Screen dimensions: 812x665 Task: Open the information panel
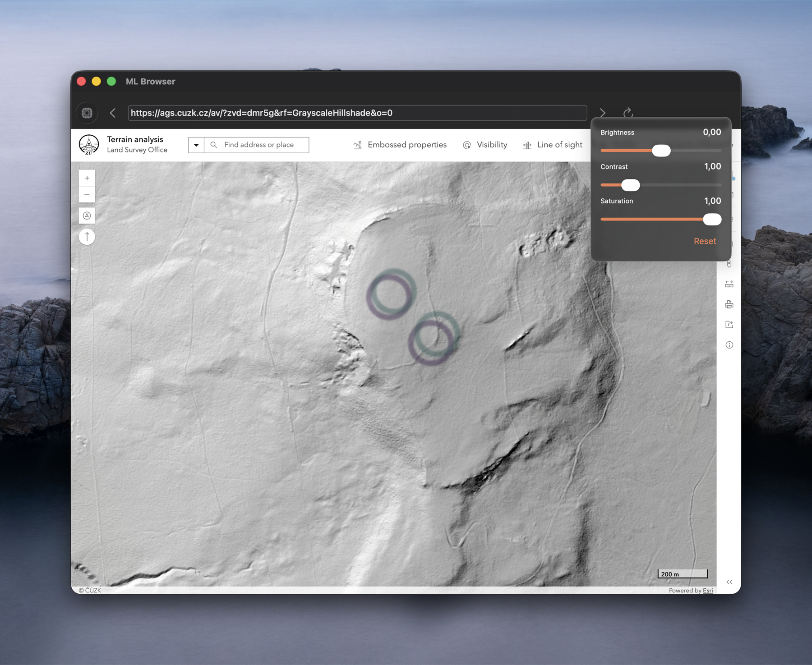tap(729, 345)
